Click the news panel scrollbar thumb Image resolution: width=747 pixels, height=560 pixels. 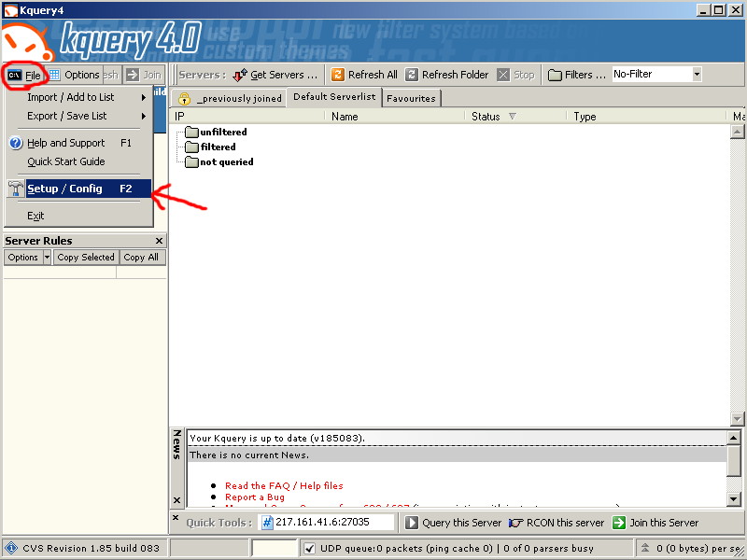click(x=734, y=460)
